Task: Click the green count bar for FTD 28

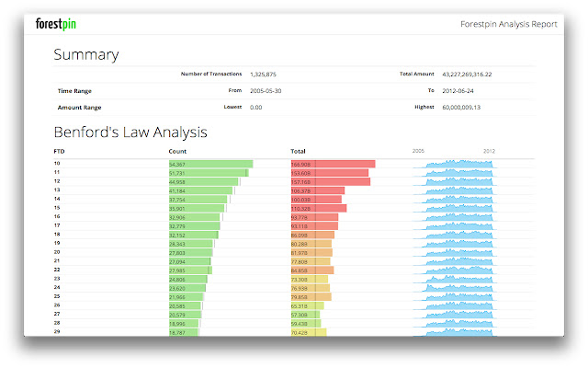Action: tap(184, 323)
